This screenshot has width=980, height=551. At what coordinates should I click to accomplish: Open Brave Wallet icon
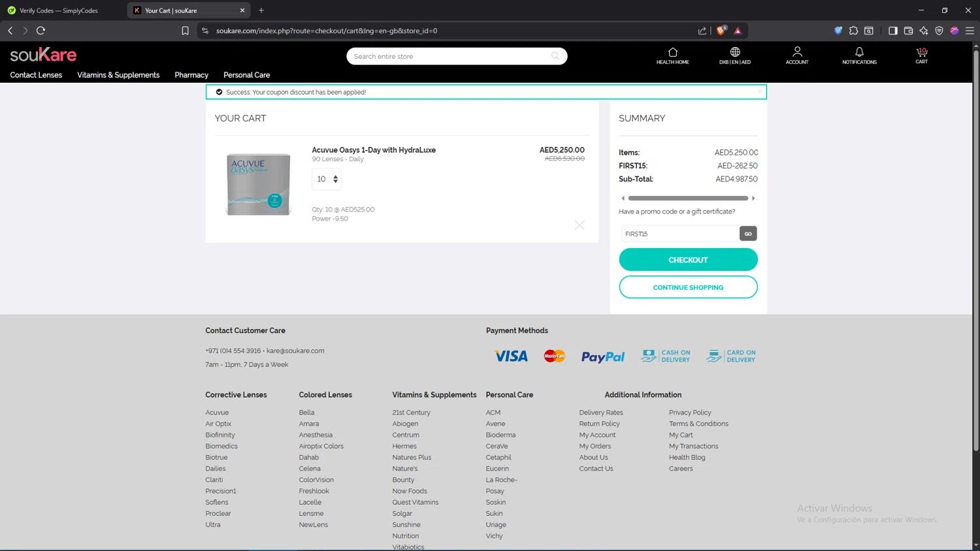point(908,31)
